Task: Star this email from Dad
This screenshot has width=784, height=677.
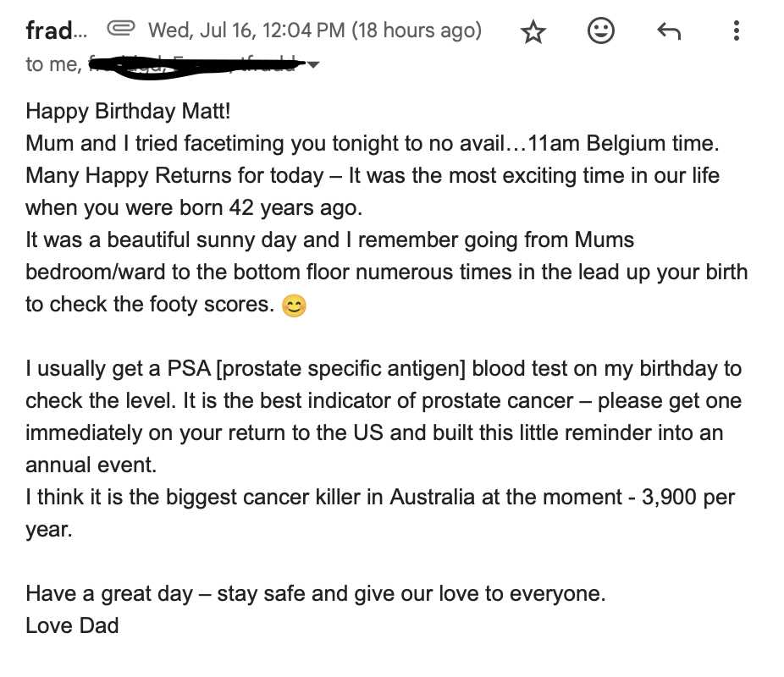Action: pyautogui.click(x=533, y=32)
